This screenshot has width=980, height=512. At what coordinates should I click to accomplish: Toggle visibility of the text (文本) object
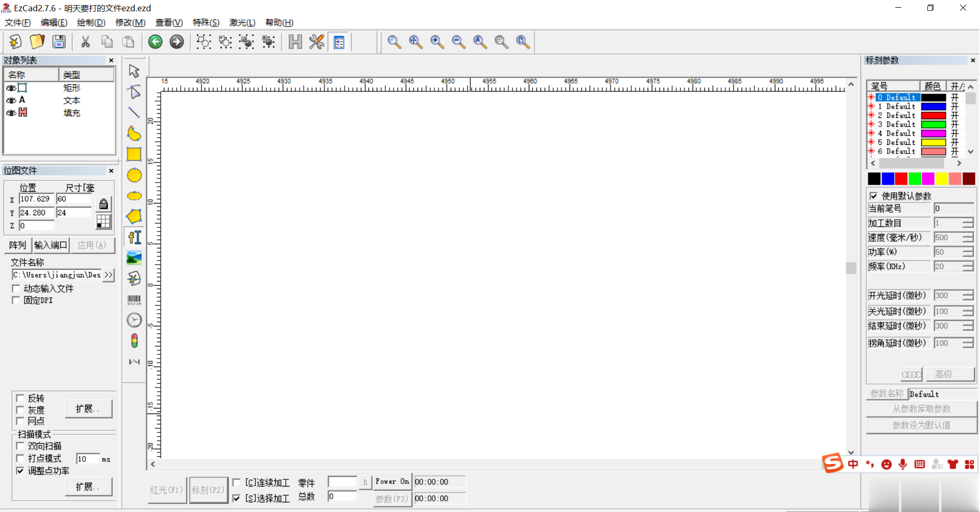point(11,100)
